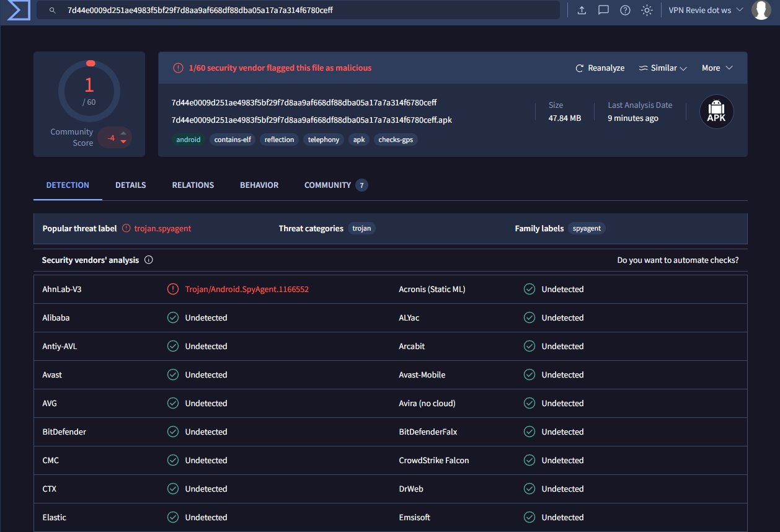Click the Avast undetected checkmark icon

[173, 375]
